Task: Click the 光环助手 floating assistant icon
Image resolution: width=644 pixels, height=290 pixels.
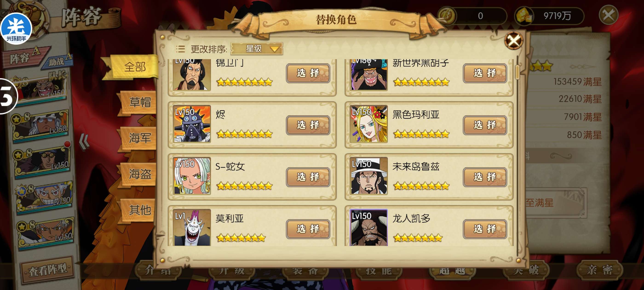Action: pos(16,29)
